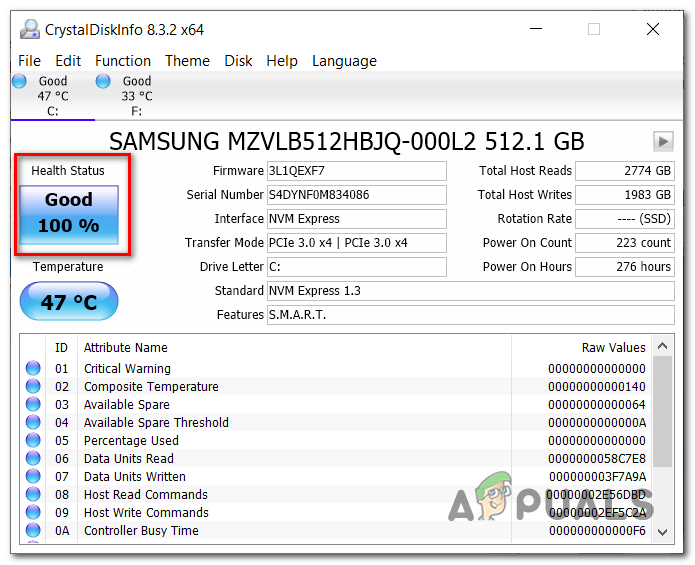Click the 47 °C temperature button
This screenshot has width=695, height=565.
[x=69, y=301]
